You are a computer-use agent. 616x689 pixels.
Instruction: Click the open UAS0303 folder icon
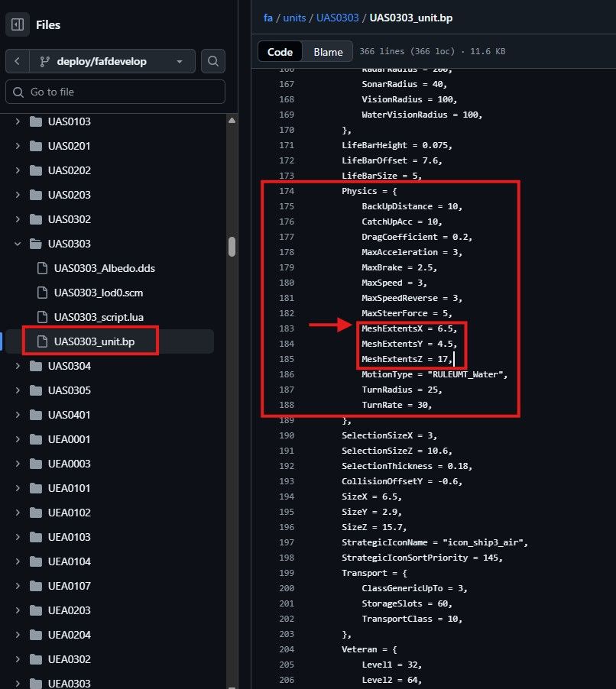36,244
